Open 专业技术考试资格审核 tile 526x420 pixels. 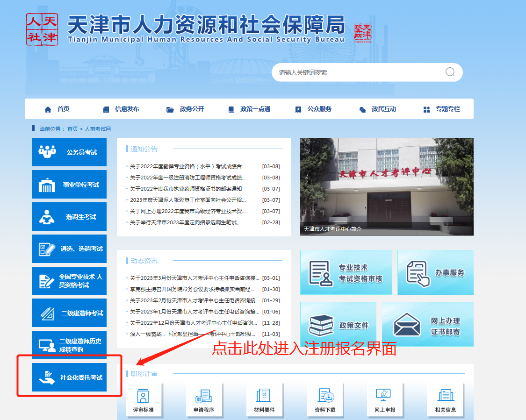[x=346, y=273]
